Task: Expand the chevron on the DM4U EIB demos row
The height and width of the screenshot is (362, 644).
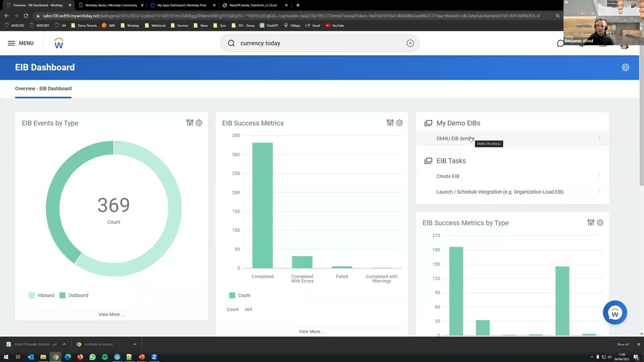Action: click(599, 138)
